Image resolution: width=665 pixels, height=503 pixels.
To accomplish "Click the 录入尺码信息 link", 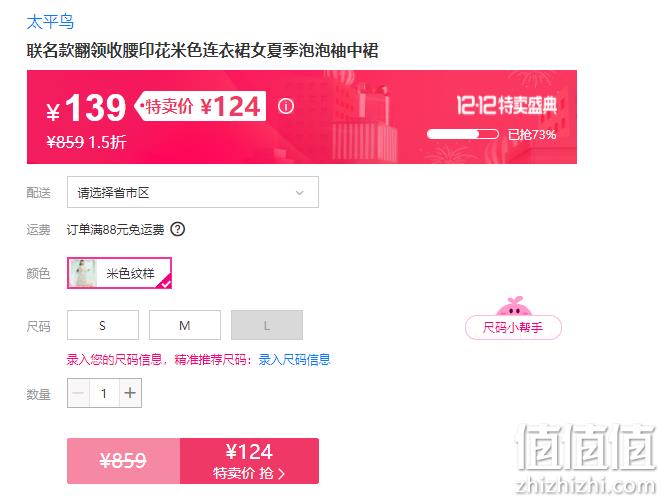I will (294, 360).
